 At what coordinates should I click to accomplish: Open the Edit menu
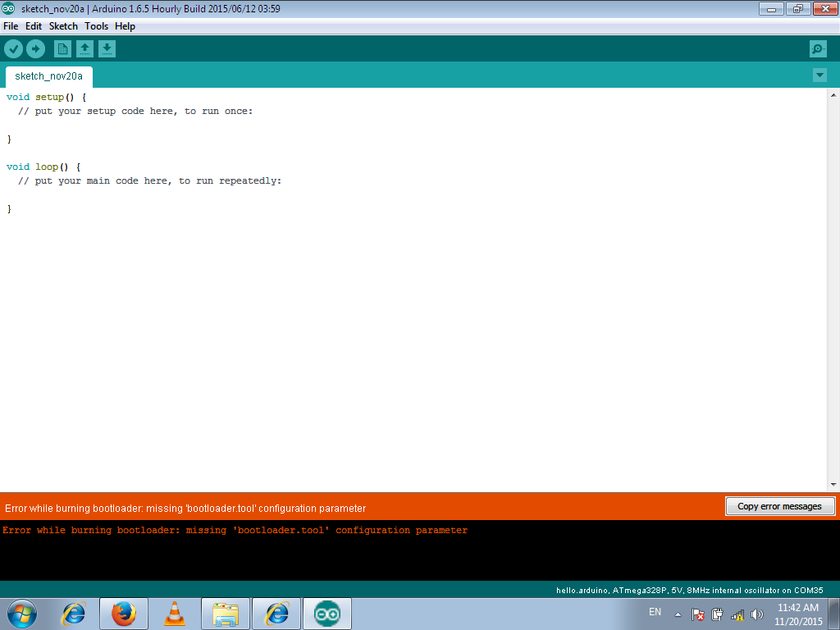click(x=33, y=26)
